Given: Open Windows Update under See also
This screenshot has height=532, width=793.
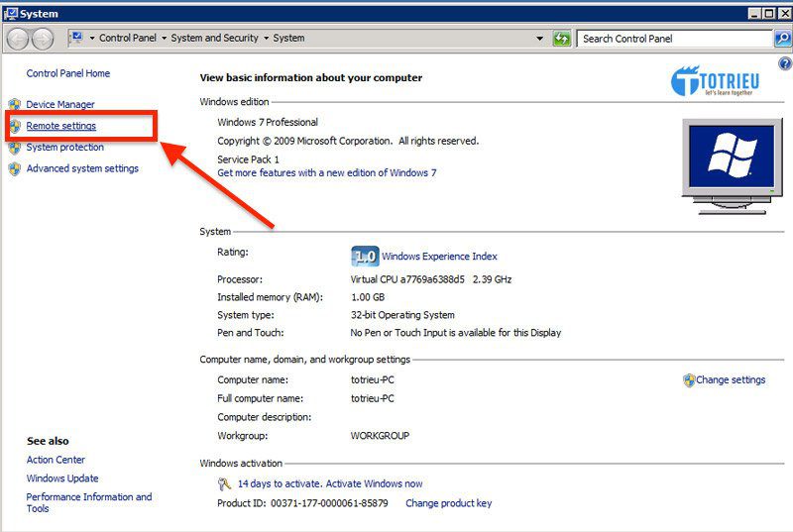Looking at the screenshot, I should (x=62, y=479).
